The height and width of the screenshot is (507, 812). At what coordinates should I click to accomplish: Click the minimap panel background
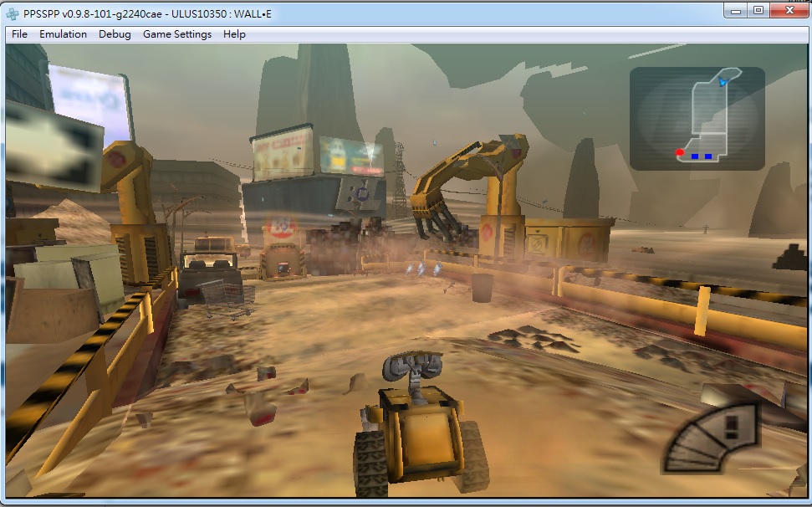pos(697,119)
